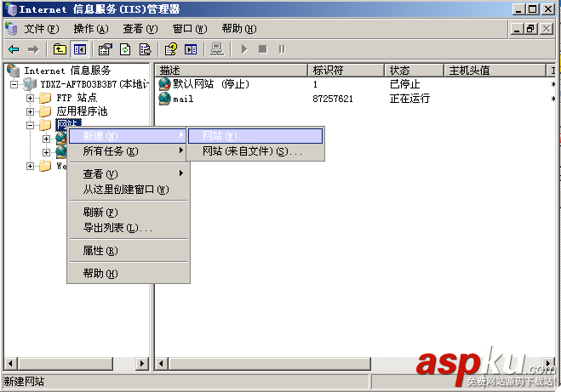Choose 网站(来自文件)(S)... from submenu
Viewport: 561px width, 392px height.
[255, 151]
